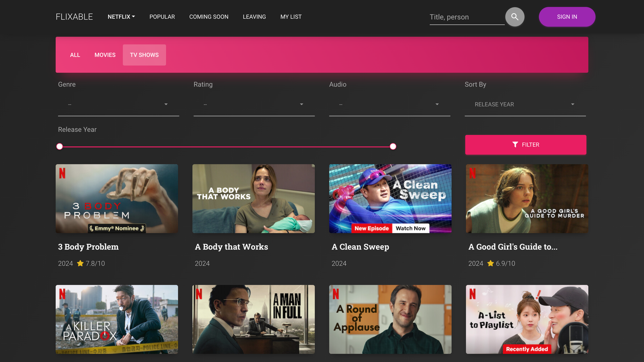Click the New Episode badge on A Clean Sweep
644x362 pixels.
point(372,228)
